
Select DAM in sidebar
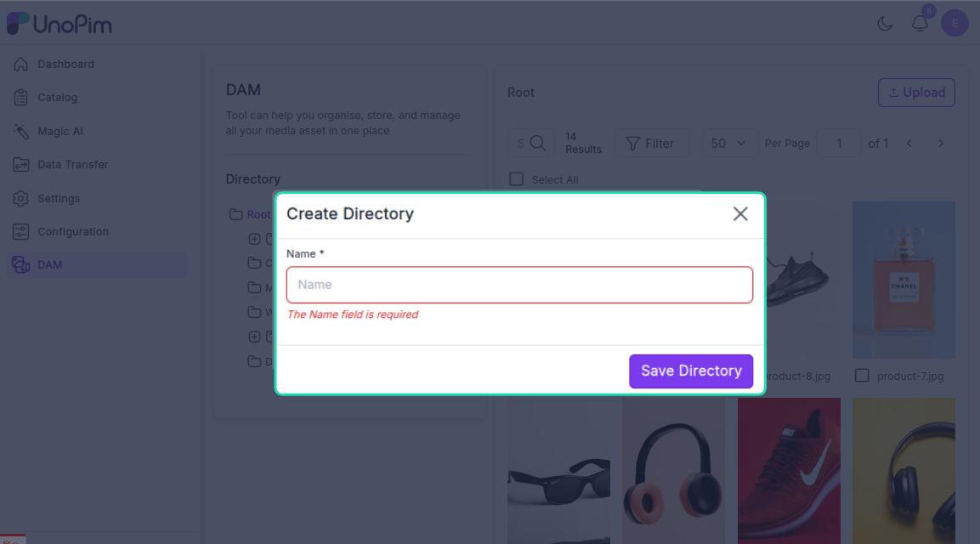[x=98, y=264]
